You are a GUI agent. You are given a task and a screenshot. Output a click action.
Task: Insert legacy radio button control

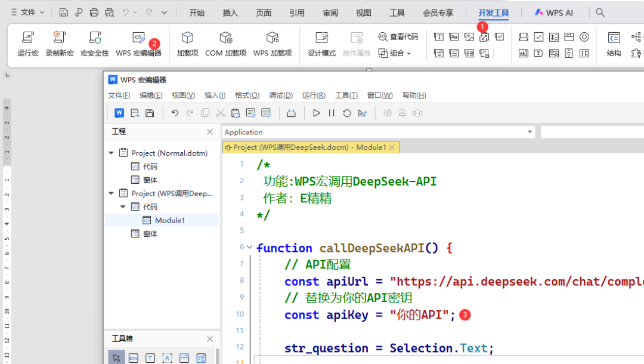point(584,37)
